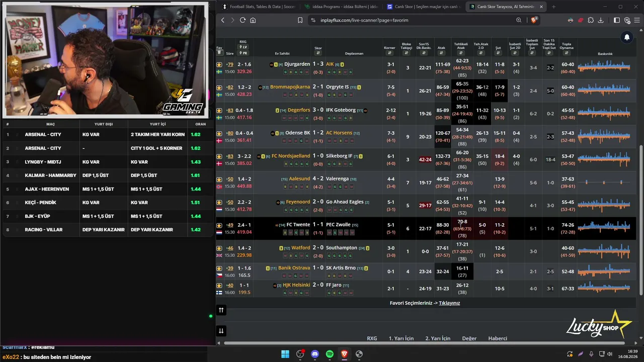
Task: Open the RXG bottom tab
Action: [x=372, y=338]
